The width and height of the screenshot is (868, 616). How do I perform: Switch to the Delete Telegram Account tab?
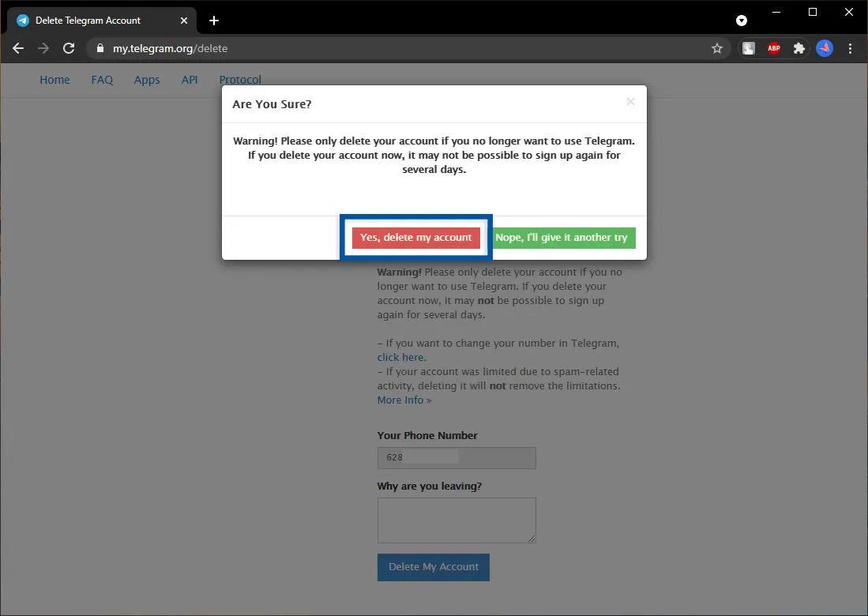point(87,20)
